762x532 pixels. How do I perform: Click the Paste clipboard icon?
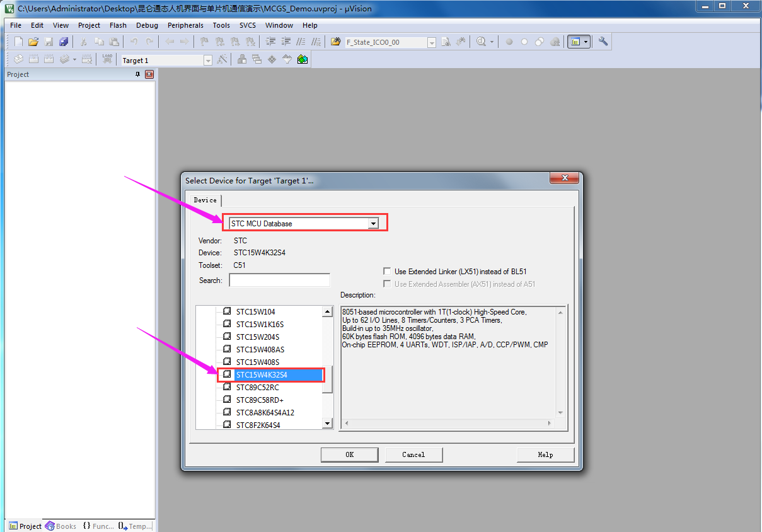(114, 42)
